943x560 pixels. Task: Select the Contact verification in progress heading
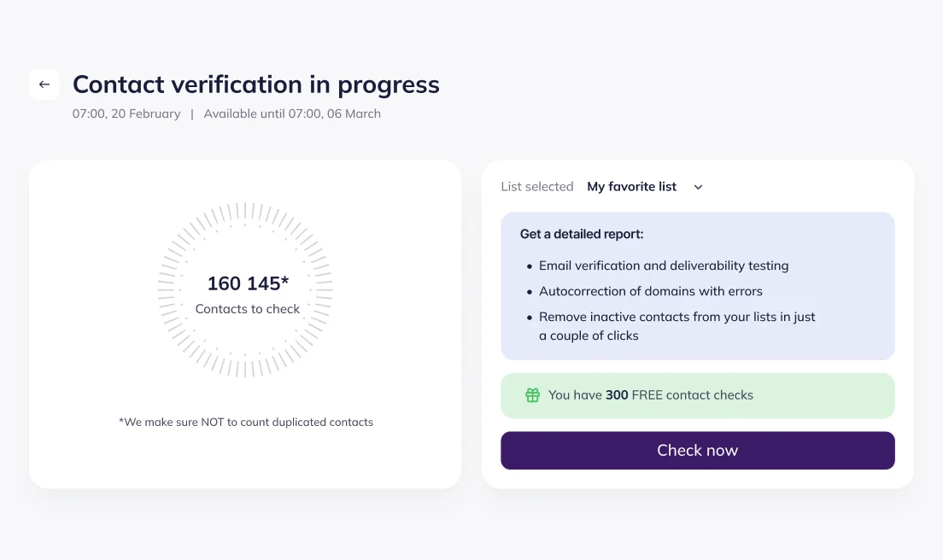255,85
